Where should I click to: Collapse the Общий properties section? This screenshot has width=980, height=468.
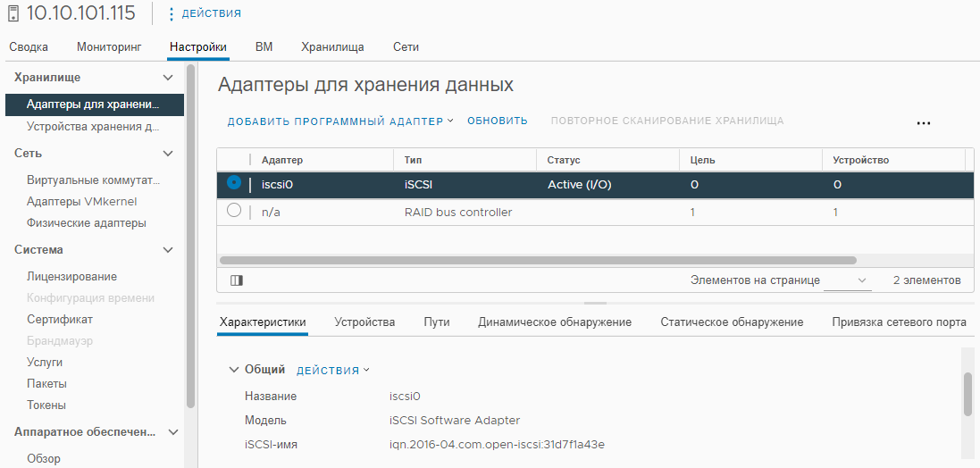pyautogui.click(x=234, y=370)
